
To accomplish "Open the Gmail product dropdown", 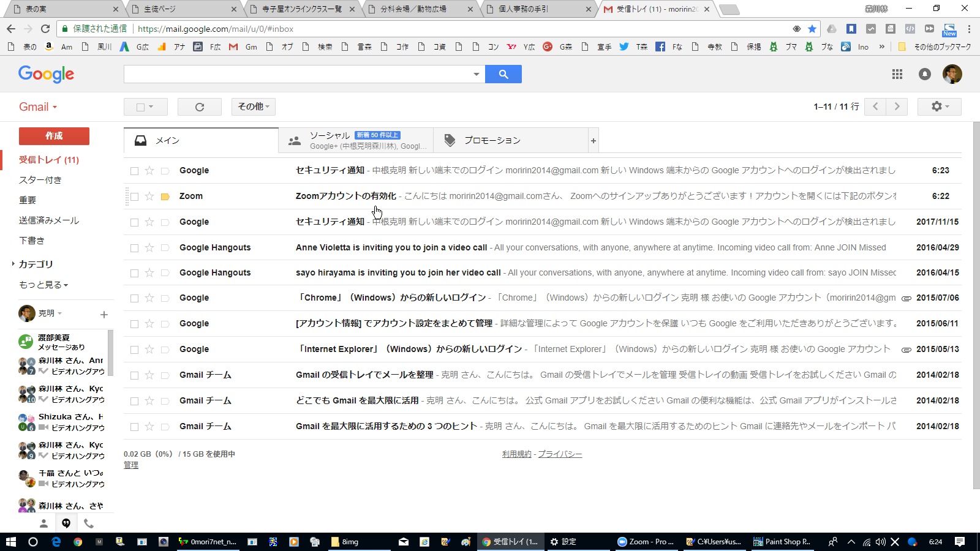I will pos(38,107).
